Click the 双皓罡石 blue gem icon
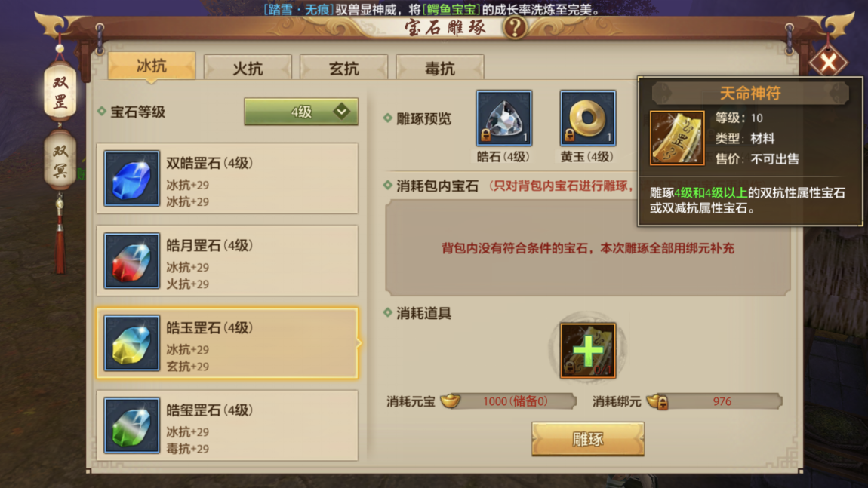Viewport: 868px width, 488px height. pyautogui.click(x=132, y=178)
